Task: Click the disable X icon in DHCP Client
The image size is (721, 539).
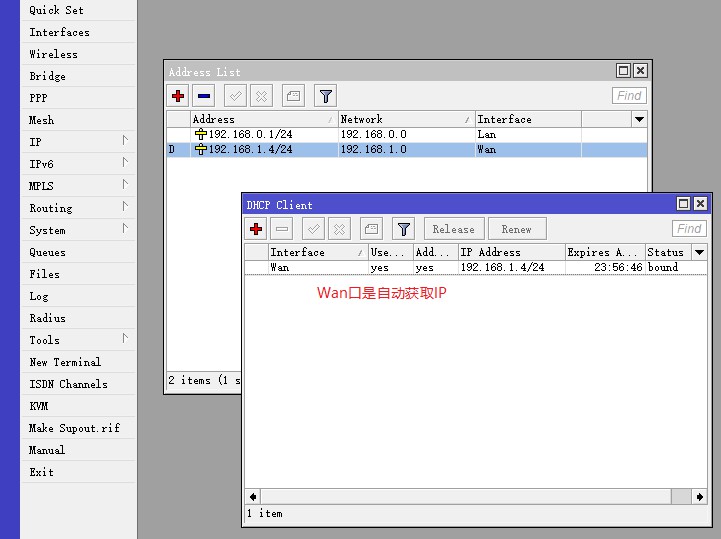Action: (339, 229)
